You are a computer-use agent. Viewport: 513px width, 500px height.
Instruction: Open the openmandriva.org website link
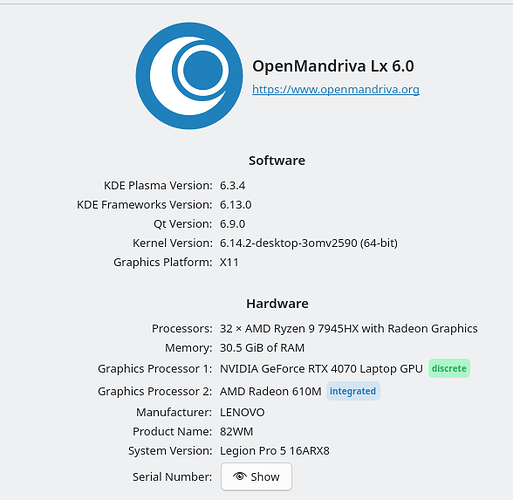point(336,89)
